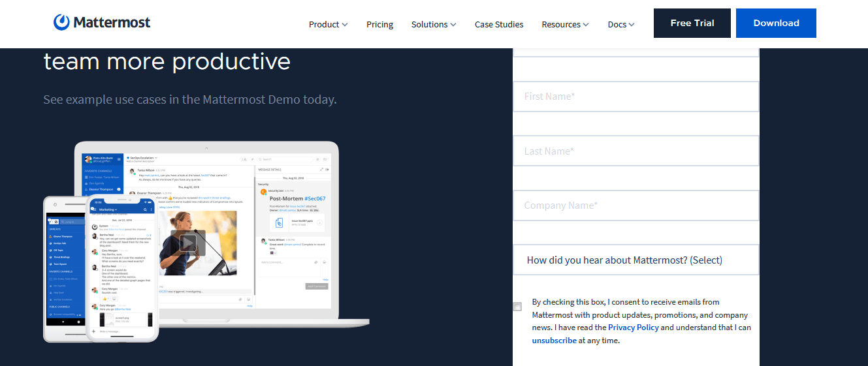Focus the Company Name field

pyautogui.click(x=636, y=206)
